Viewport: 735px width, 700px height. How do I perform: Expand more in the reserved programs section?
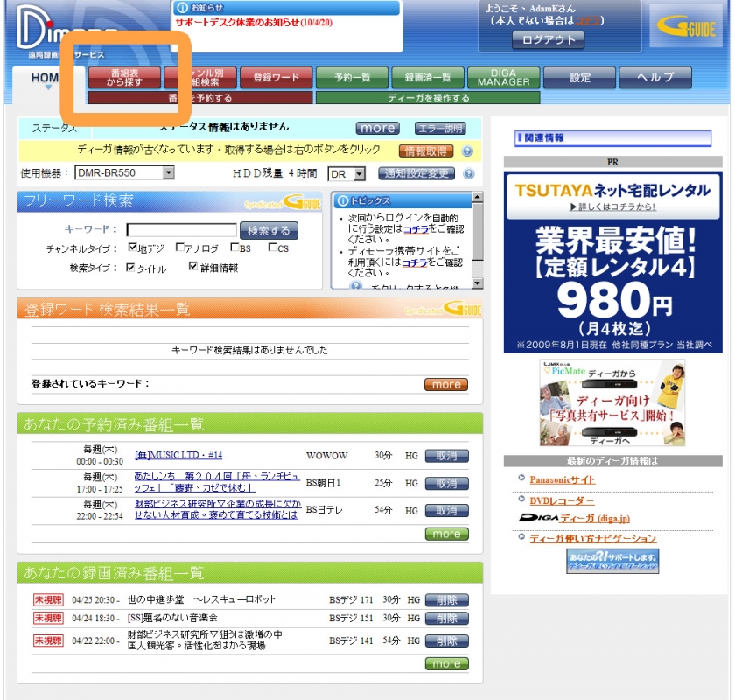pos(446,534)
